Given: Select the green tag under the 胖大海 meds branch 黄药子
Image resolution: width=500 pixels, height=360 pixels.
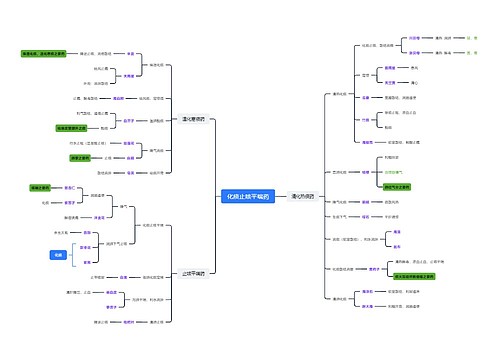Looking at the screenshot, I should (x=414, y=276).
